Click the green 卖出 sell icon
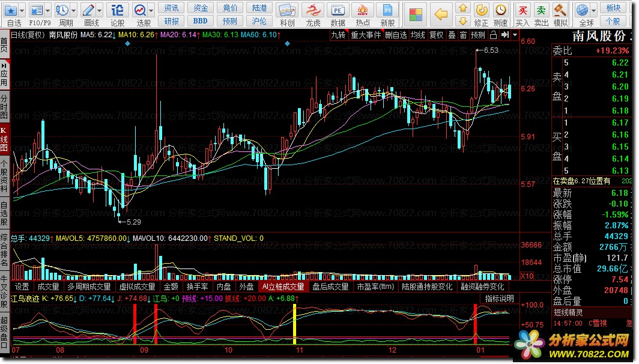Image resolution: width=639 pixels, height=364 pixels. point(541,10)
